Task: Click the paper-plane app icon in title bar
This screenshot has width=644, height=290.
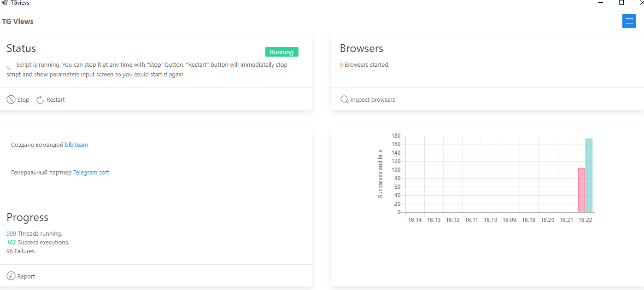Action: click(4, 3)
